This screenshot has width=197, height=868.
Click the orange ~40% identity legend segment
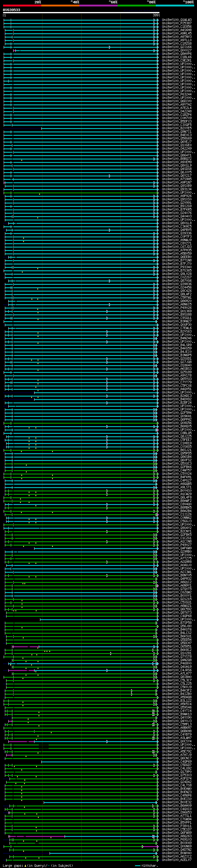coord(60,6)
